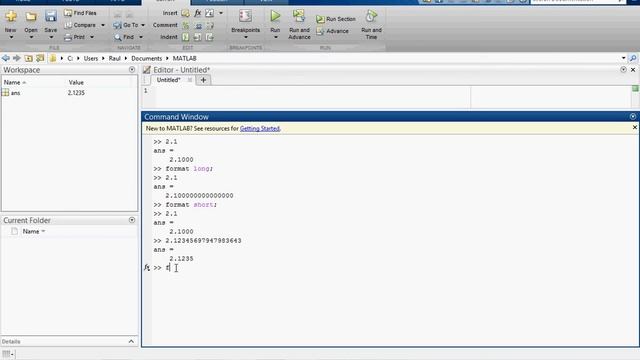The image size is (640, 360).
Task: Open the Getting Started link
Action: click(260, 129)
